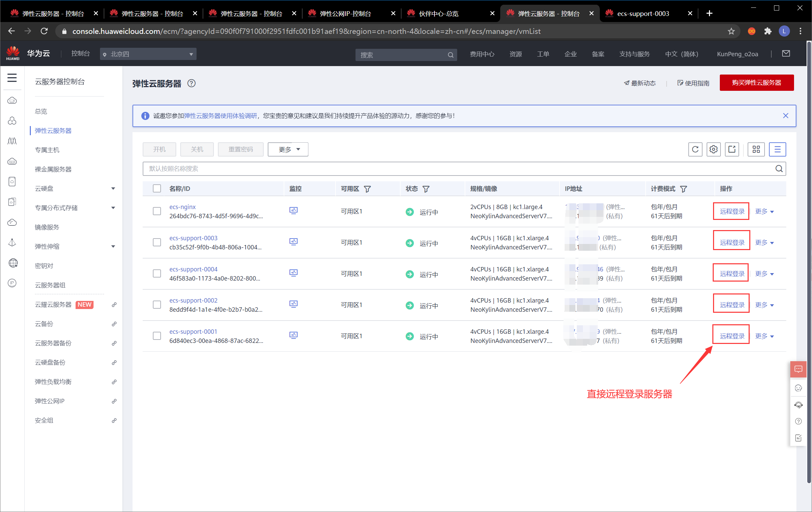Click the help question icon beside title

coord(191,83)
